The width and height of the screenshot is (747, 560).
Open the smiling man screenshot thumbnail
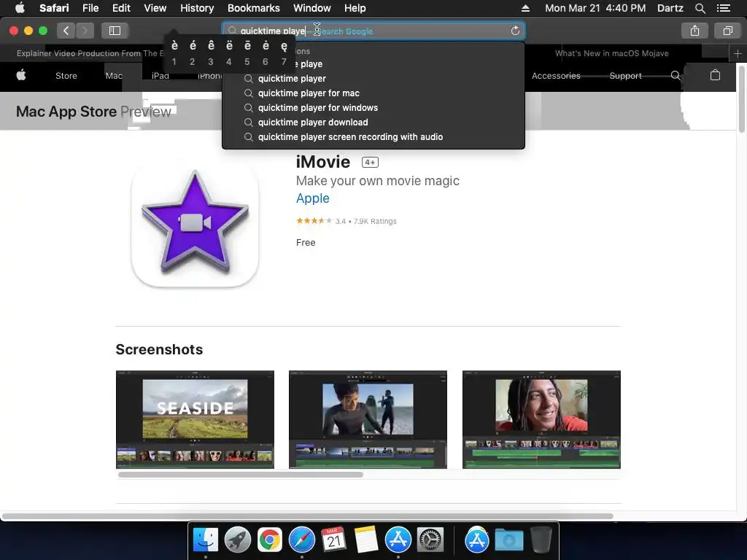(x=541, y=419)
